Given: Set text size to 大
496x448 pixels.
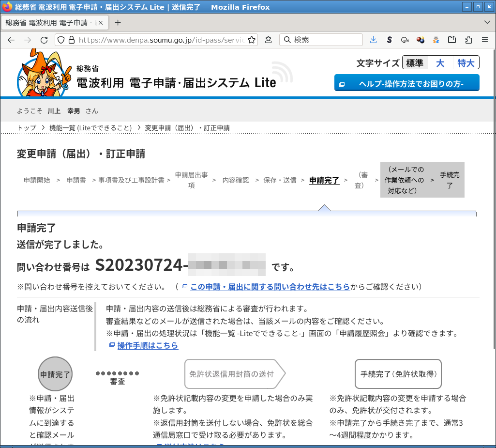Looking at the screenshot, I should click(x=440, y=63).
